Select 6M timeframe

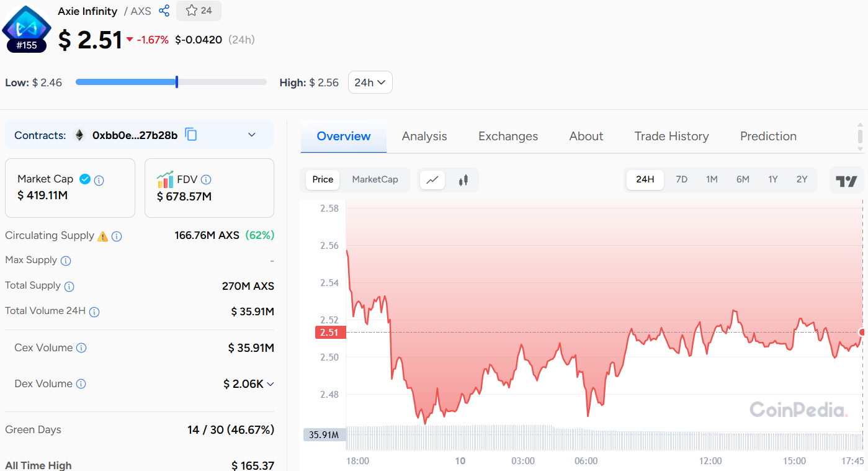pos(743,179)
